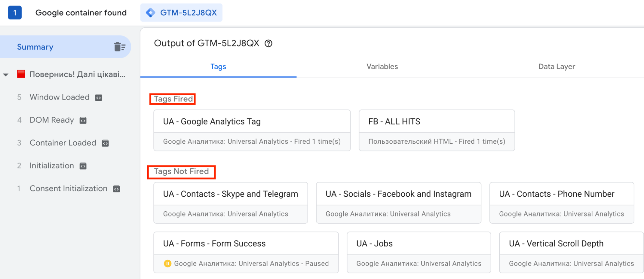Click the Window Loaded code icon

click(x=99, y=98)
